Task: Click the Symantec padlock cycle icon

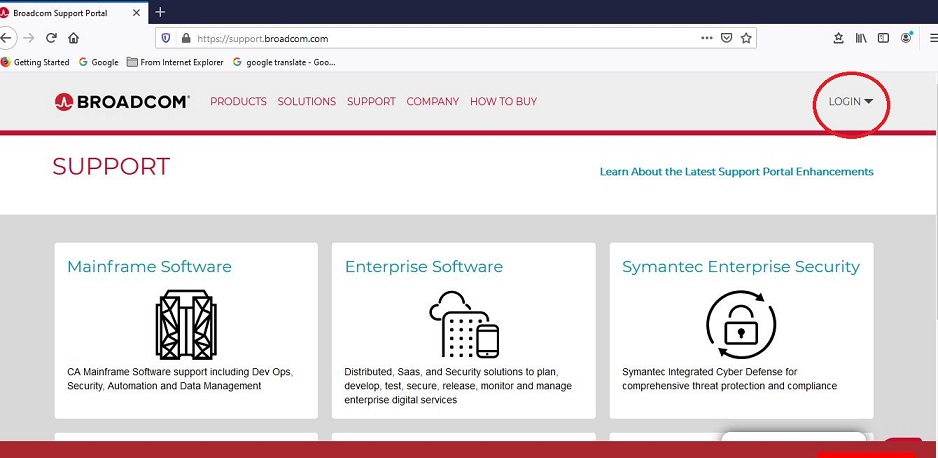Action: coord(741,325)
